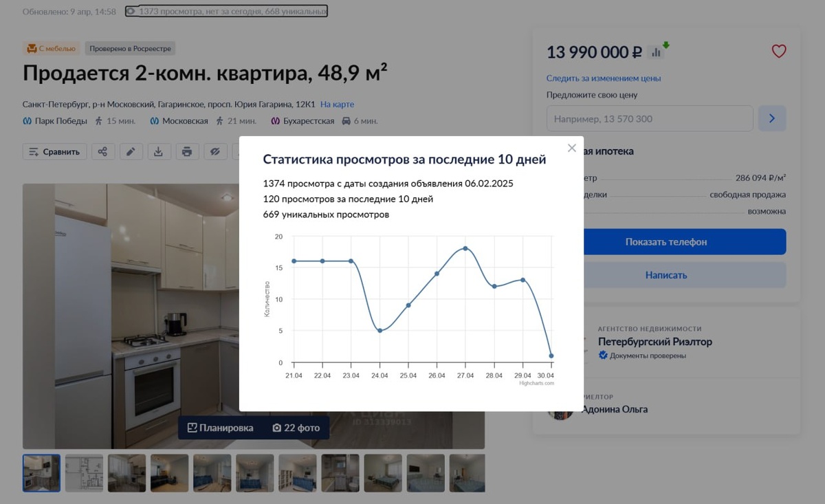Click chart data point for 26.04
825x504 pixels.
(437, 274)
